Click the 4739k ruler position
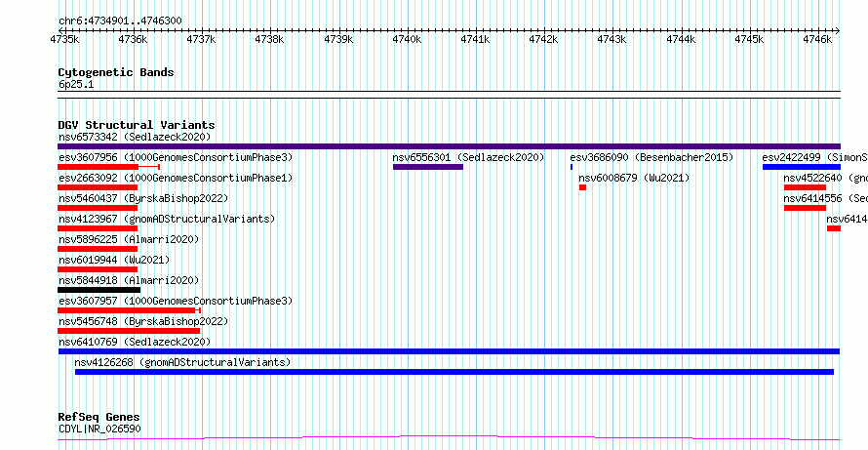Screen dimensions: 868x450 click(338, 39)
